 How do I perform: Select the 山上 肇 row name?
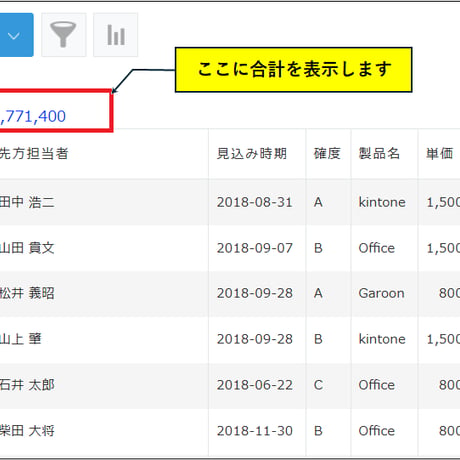pyautogui.click(x=21, y=339)
